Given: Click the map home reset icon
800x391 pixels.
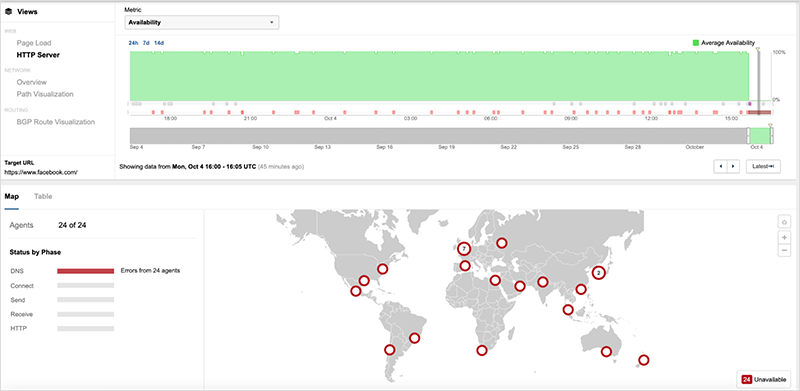Looking at the screenshot, I should pos(784,222).
